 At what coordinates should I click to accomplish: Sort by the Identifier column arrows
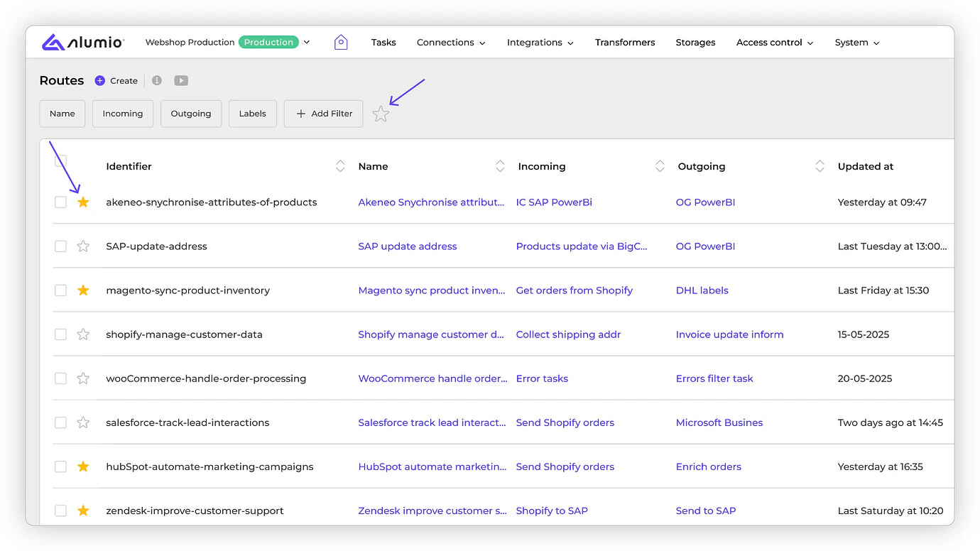(x=340, y=166)
